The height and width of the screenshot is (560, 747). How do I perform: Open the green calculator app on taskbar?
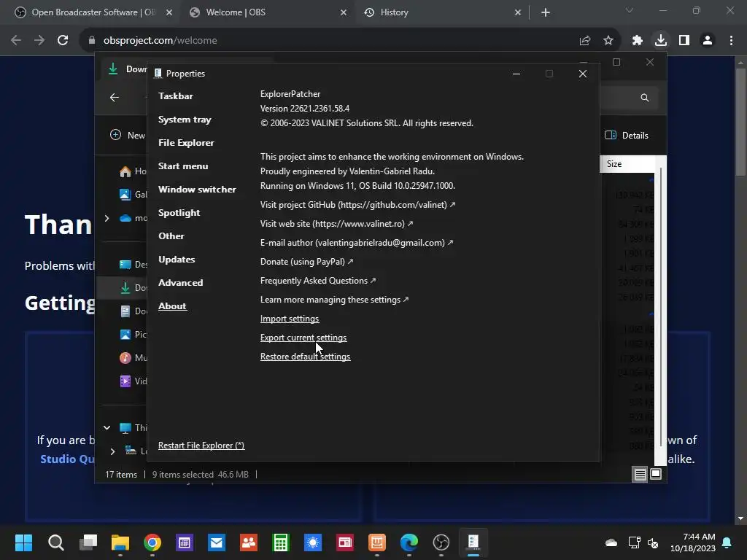pos(281,542)
